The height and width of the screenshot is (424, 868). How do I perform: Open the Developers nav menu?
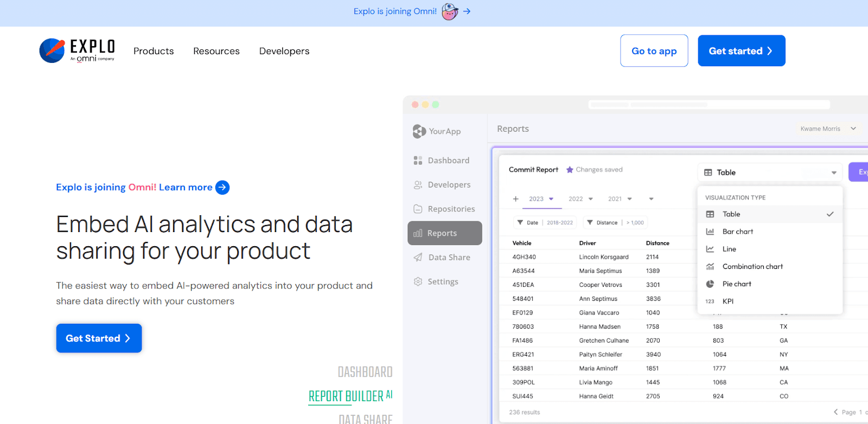point(284,51)
